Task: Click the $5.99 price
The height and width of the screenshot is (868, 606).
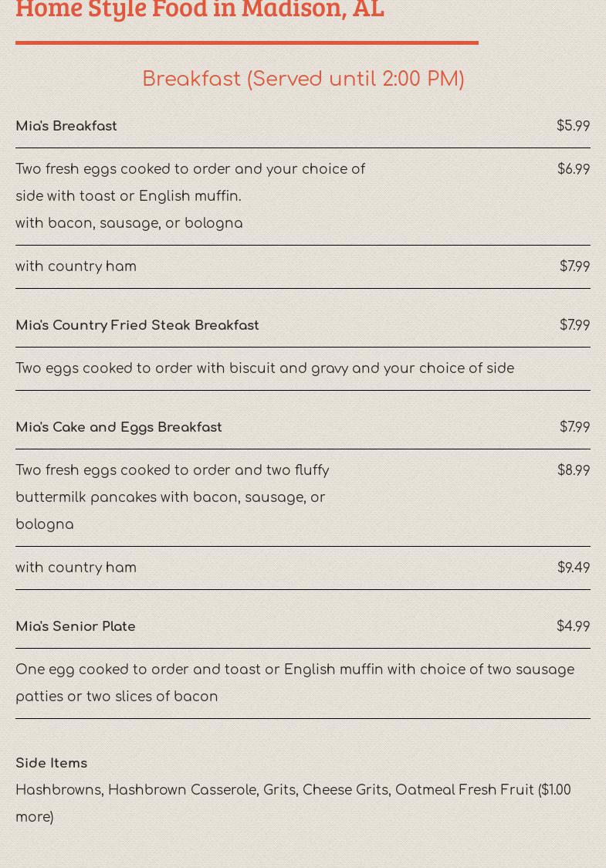Action: coord(573,126)
